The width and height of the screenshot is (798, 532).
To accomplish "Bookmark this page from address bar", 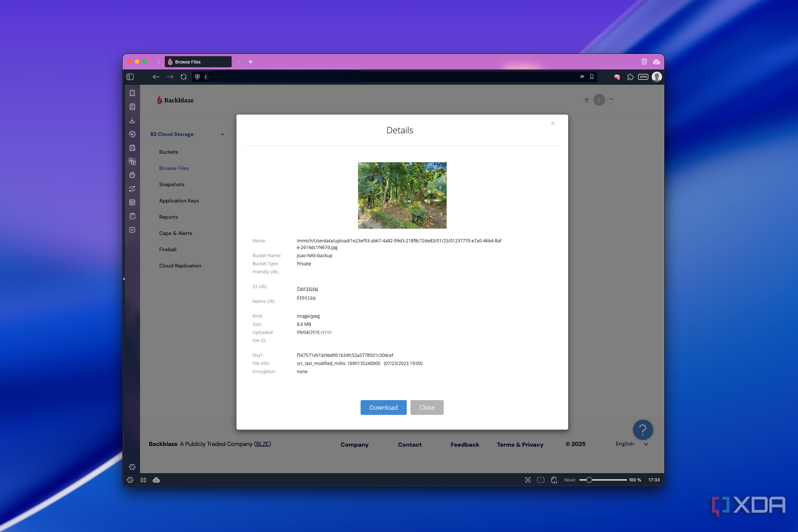I will click(592, 77).
